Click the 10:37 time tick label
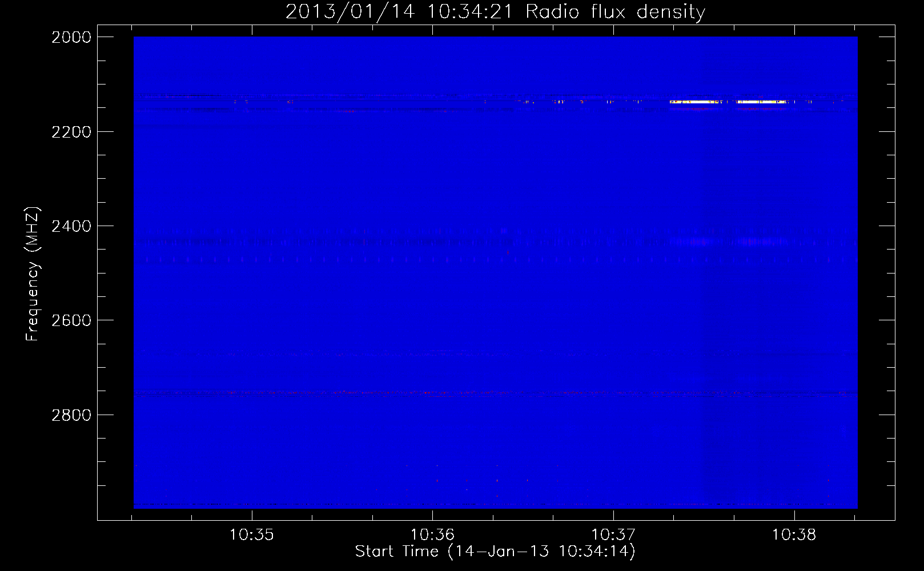The height and width of the screenshot is (571, 924). (x=613, y=535)
